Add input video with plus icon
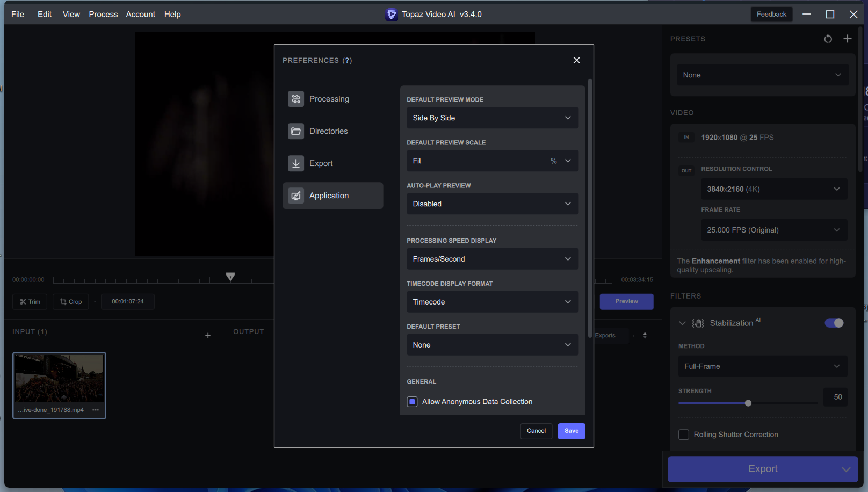 pos(208,336)
